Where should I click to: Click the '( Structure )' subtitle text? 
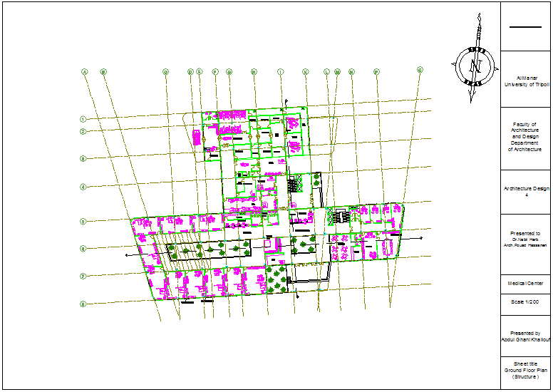525,377
